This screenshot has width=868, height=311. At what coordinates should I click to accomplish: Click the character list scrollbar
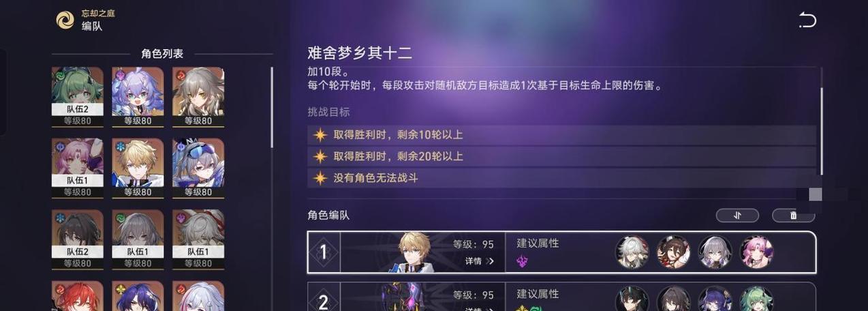click(272, 106)
